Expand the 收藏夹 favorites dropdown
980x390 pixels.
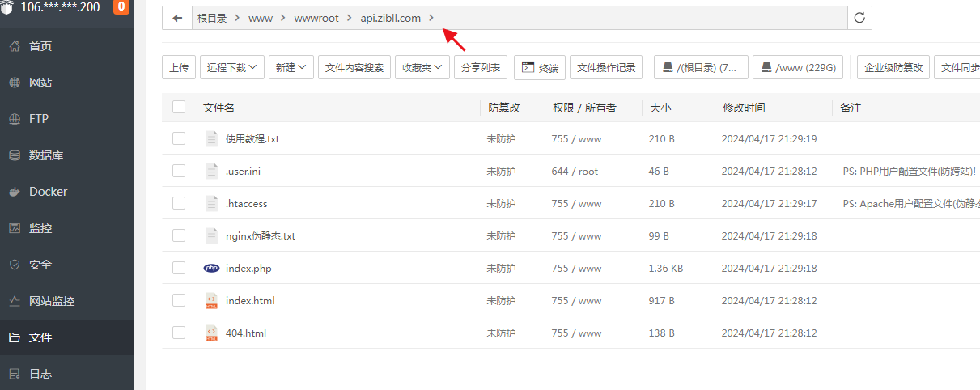[422, 68]
